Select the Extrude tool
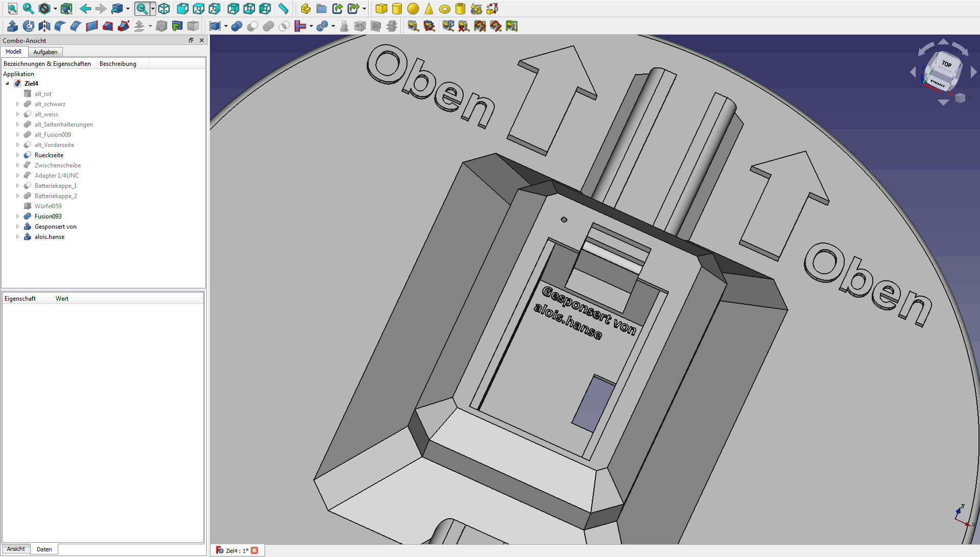980x557 pixels. click(13, 26)
